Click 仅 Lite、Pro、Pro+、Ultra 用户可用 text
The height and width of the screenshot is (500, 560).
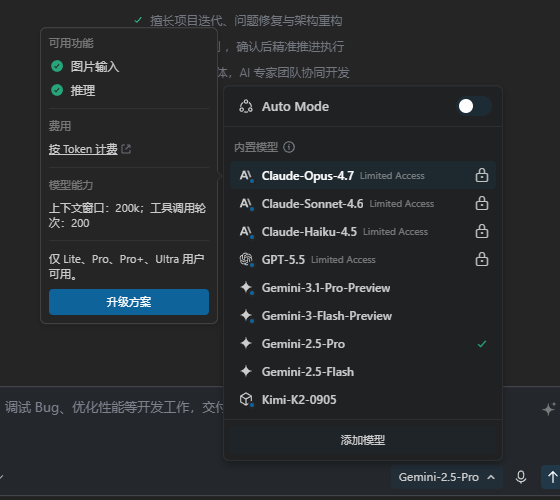coord(126,266)
